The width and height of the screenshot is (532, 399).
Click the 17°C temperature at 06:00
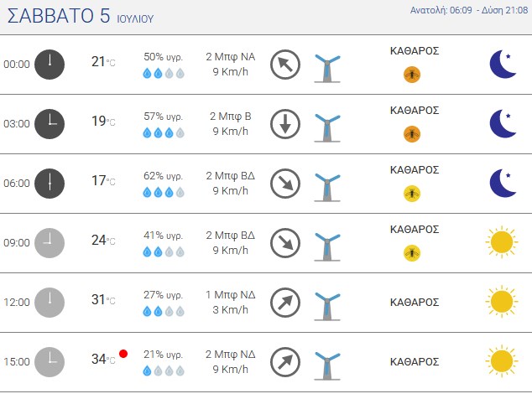[103, 181]
